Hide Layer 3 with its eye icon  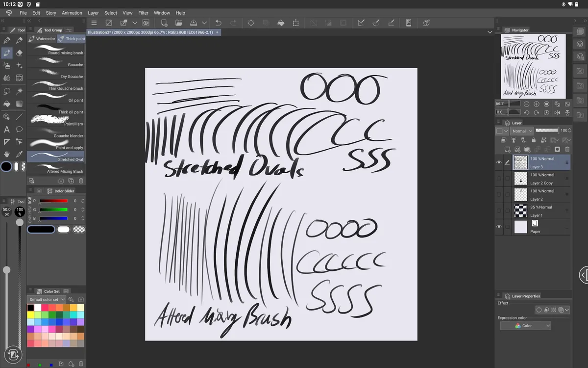[x=499, y=162]
